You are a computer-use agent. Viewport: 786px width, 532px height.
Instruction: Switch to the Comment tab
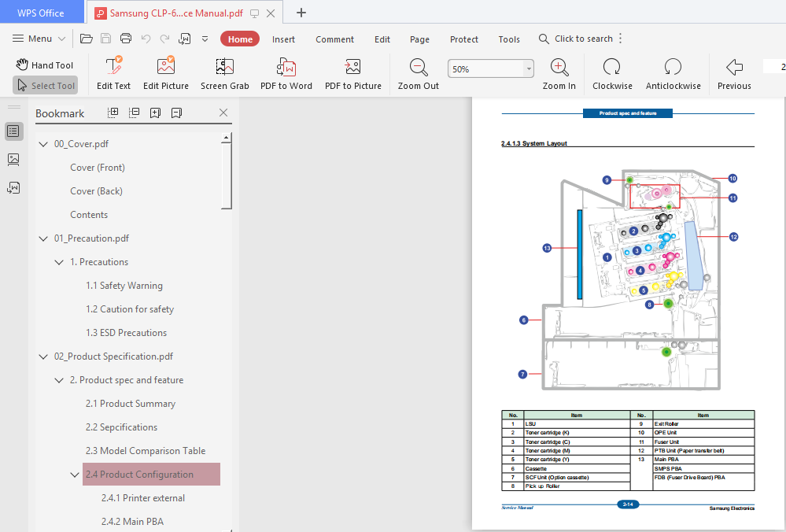(x=334, y=39)
